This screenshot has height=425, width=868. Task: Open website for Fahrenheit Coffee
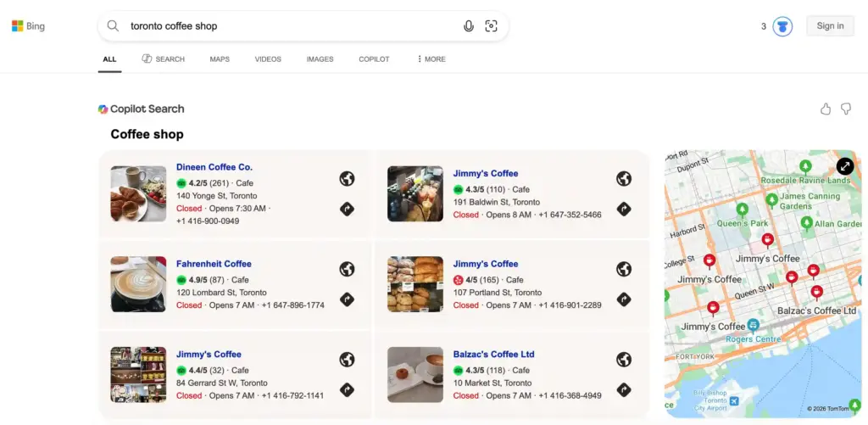347,269
